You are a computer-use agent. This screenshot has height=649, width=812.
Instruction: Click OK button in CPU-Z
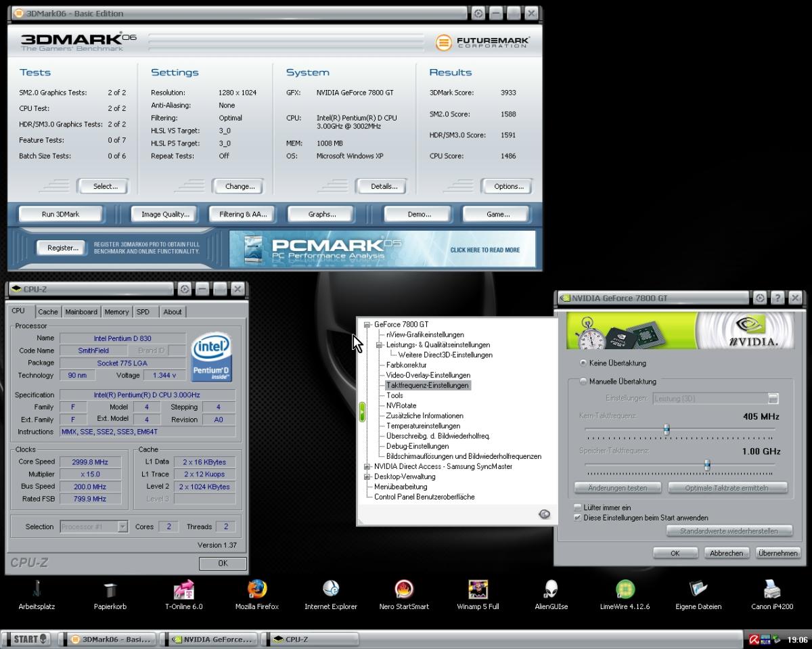(223, 563)
